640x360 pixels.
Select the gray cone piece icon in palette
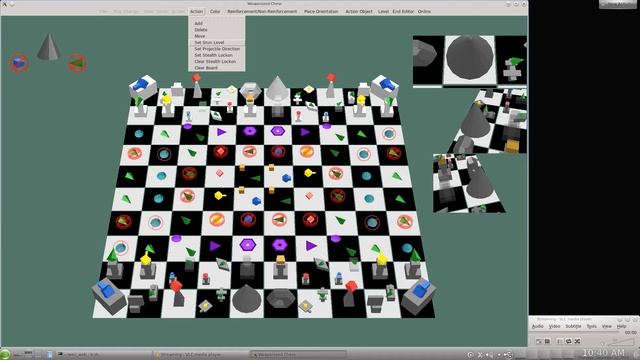49,47
